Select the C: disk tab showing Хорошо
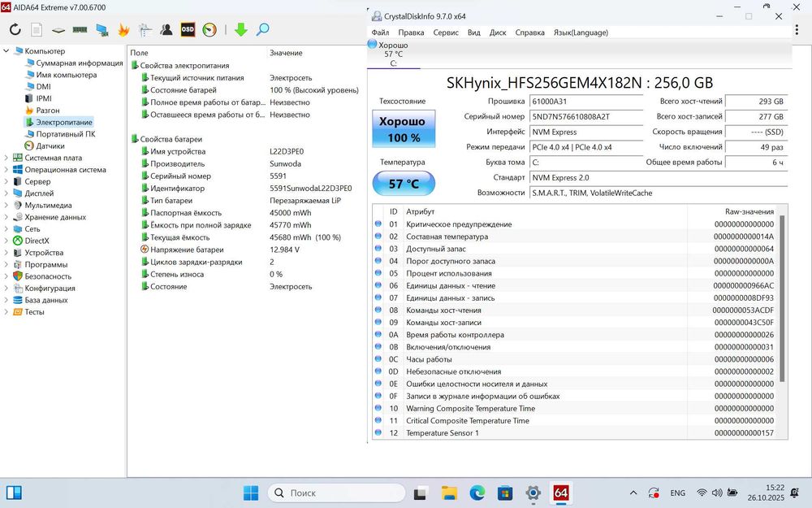Viewport: 812px width, 508px height. 393,54
